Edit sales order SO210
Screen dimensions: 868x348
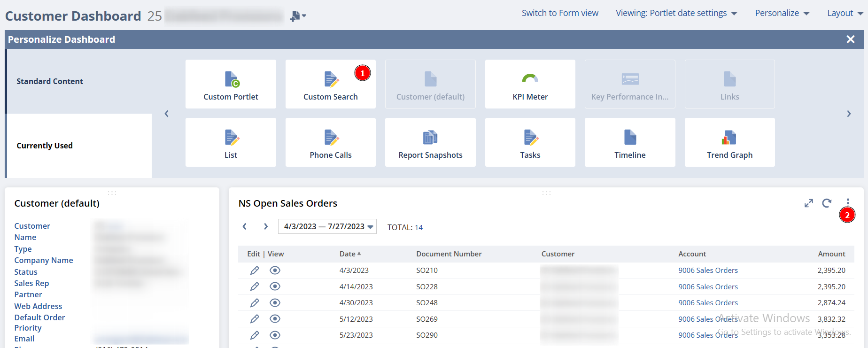255,270
